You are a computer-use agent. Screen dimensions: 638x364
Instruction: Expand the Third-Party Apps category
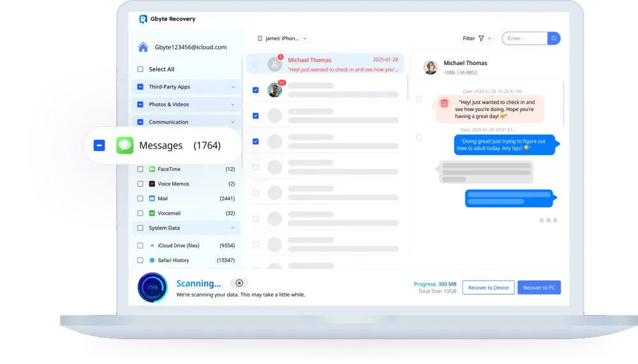click(232, 87)
